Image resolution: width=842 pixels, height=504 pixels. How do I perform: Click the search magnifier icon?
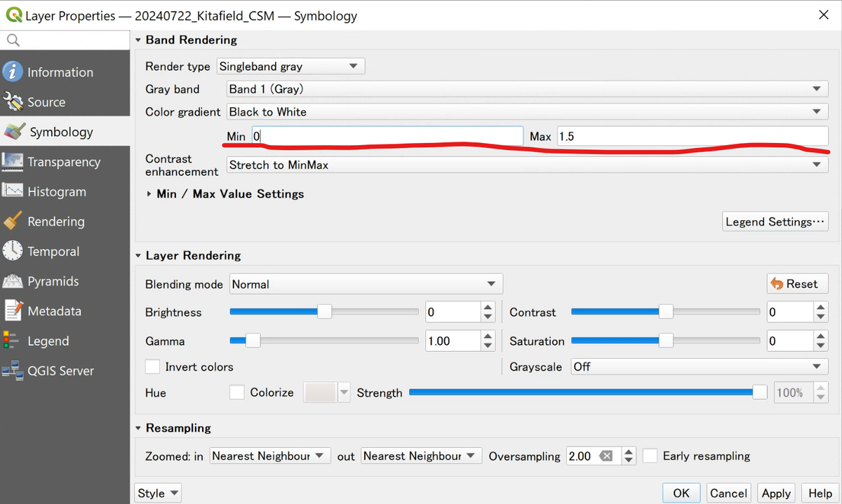click(13, 41)
